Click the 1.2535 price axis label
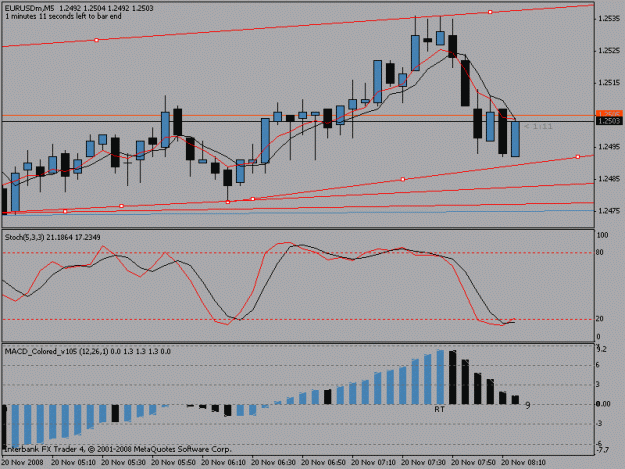The height and width of the screenshot is (469, 625). click(x=609, y=18)
